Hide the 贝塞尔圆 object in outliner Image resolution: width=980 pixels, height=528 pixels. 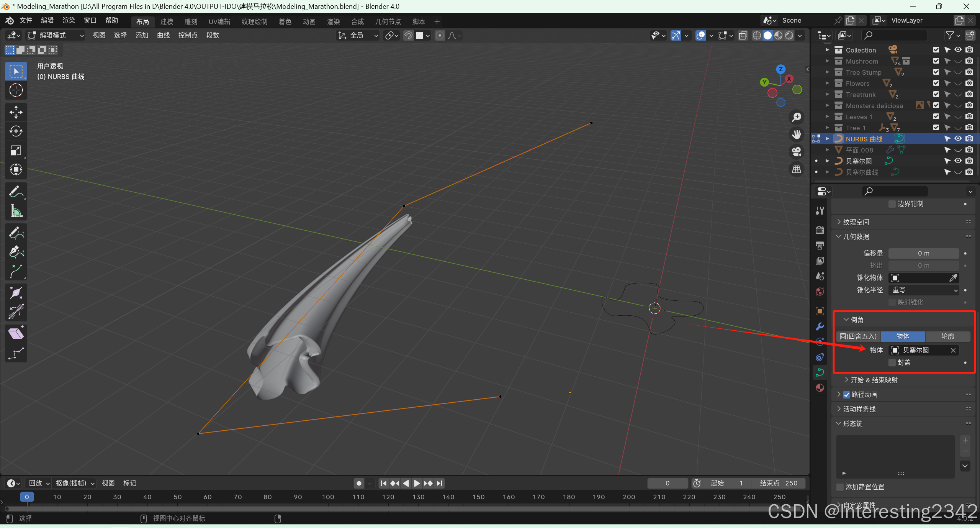click(958, 161)
